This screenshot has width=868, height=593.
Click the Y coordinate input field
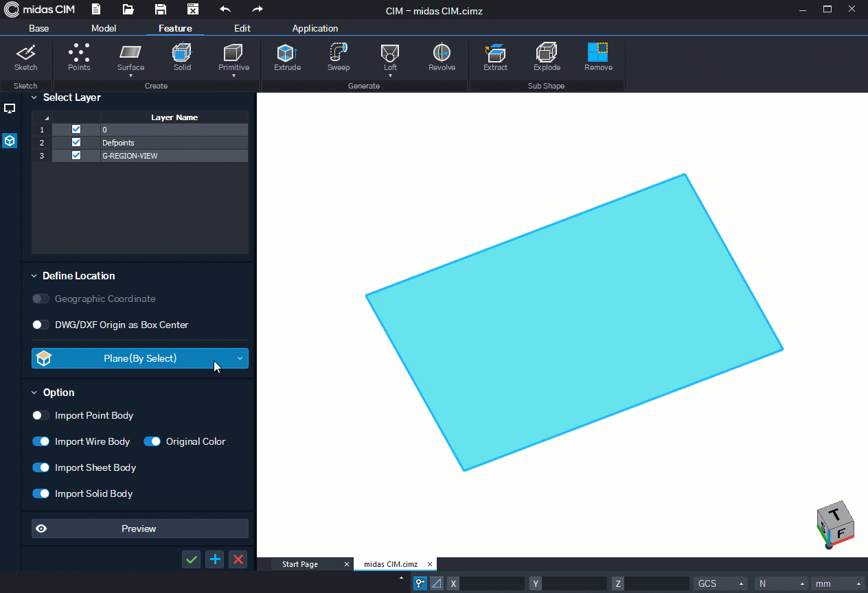pos(575,583)
